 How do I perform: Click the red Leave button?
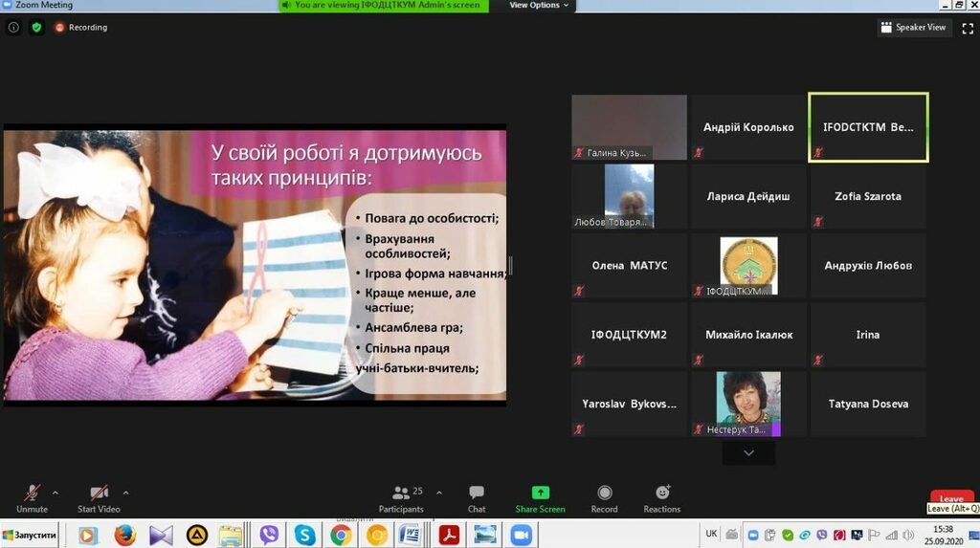coord(951,498)
